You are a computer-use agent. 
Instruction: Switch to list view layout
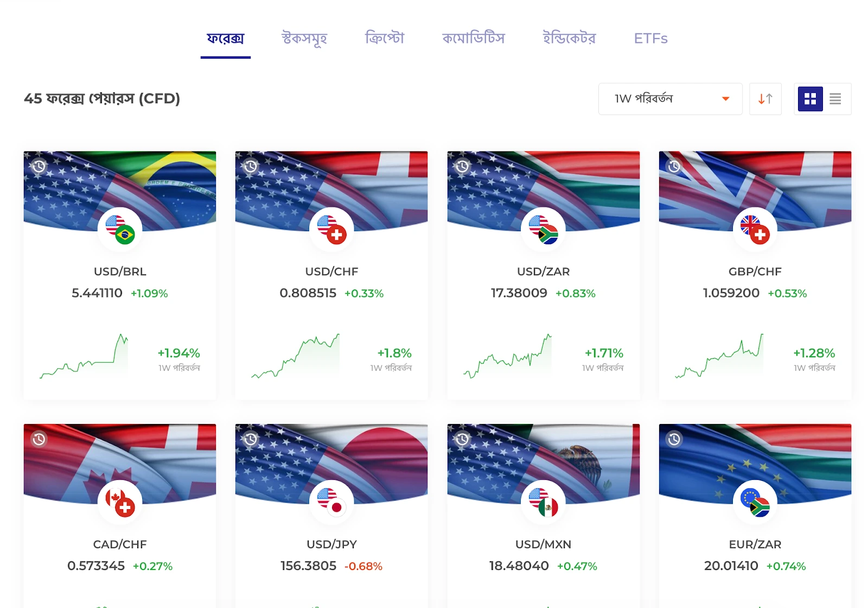(835, 99)
